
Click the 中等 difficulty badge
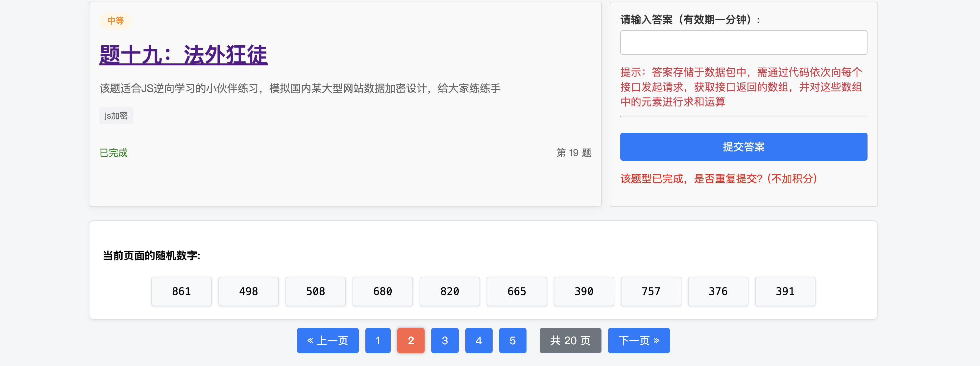click(x=115, y=20)
